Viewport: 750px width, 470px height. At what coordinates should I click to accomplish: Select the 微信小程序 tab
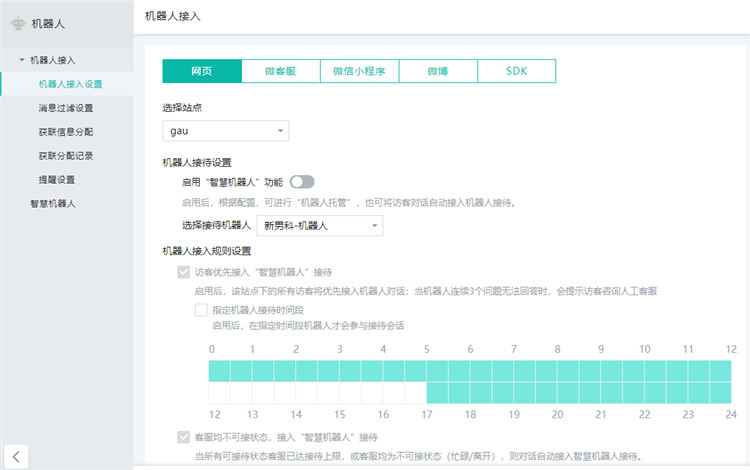tap(359, 71)
